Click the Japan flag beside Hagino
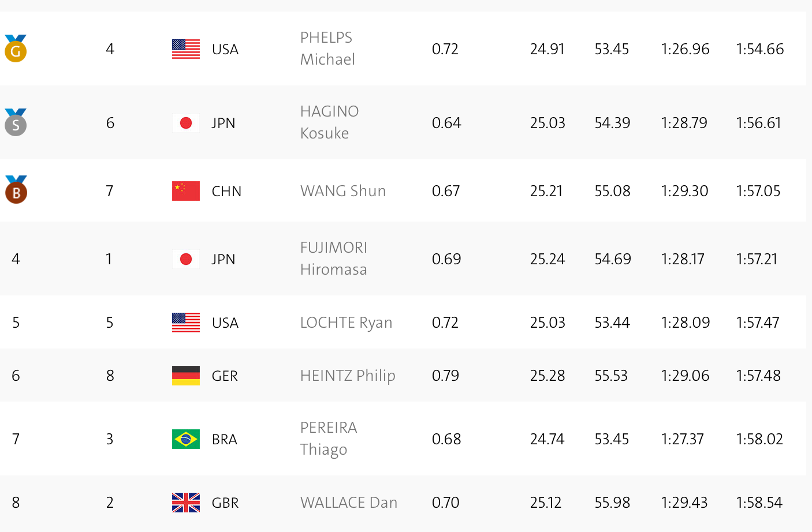812x532 pixels. [x=186, y=123]
